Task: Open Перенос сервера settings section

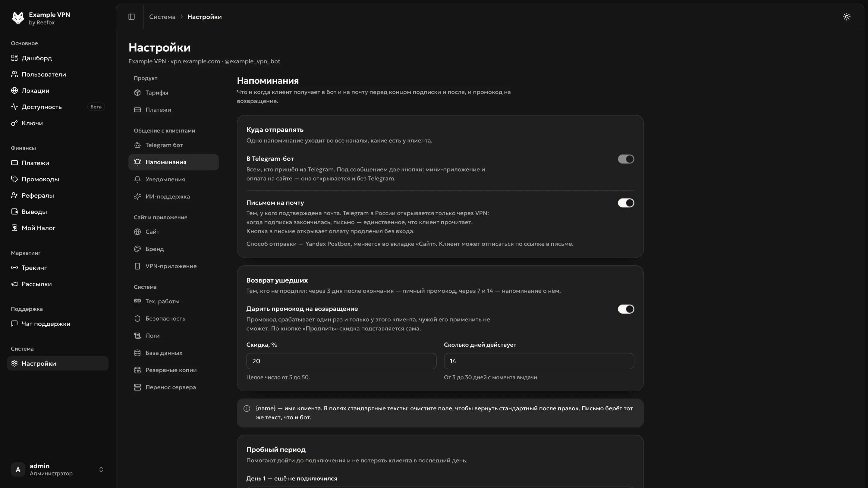Action: pos(174,387)
